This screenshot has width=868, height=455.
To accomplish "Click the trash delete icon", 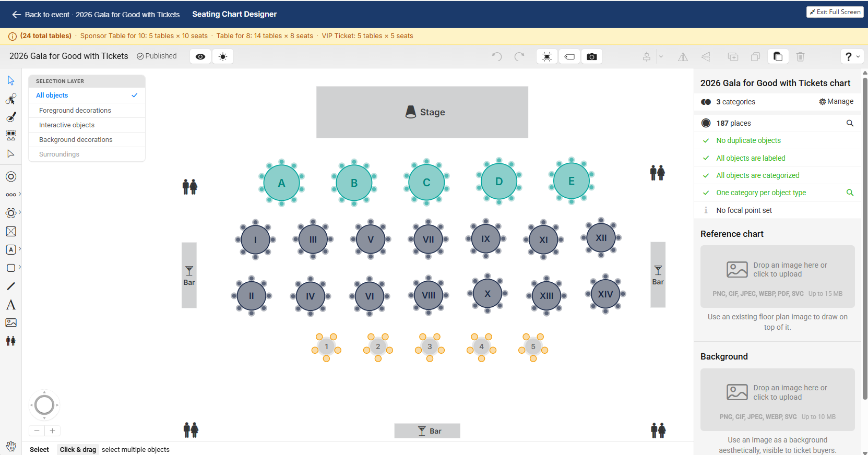I will [x=801, y=56].
